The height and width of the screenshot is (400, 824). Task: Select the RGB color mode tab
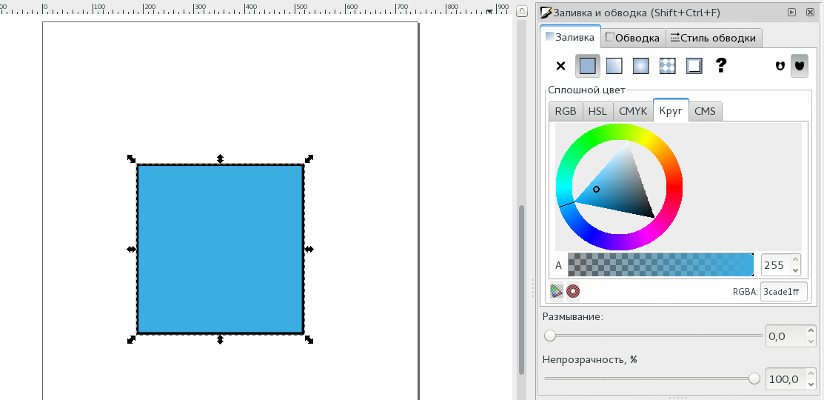[565, 111]
